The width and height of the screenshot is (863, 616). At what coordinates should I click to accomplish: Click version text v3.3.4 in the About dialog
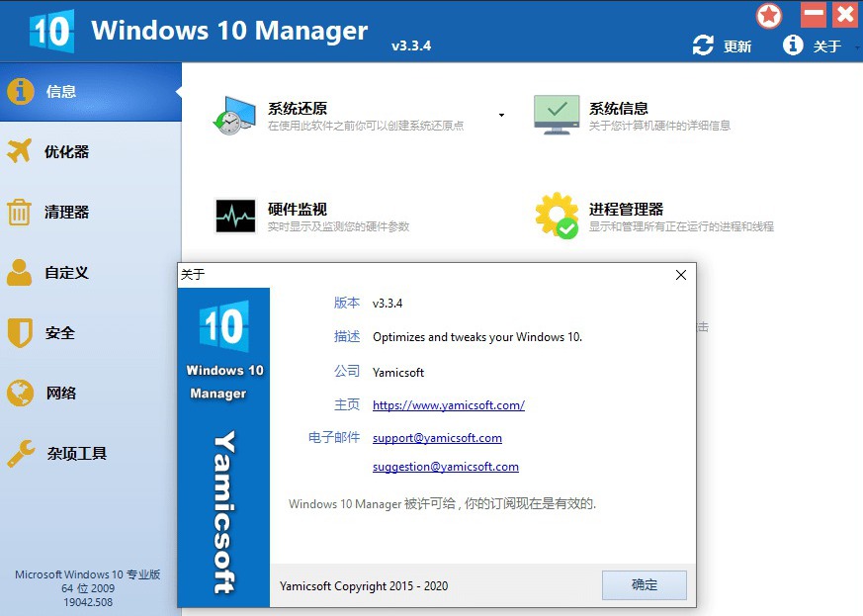pos(388,304)
